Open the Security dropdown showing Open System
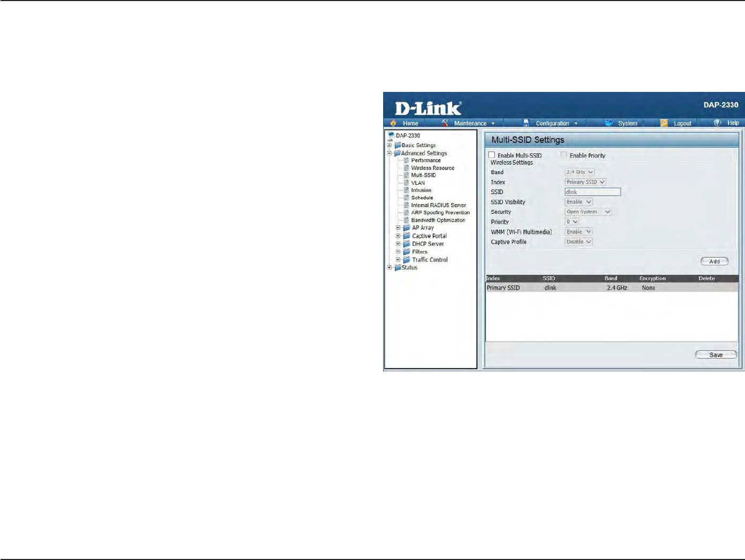Screen dimensions: 745x560 tap(588, 212)
